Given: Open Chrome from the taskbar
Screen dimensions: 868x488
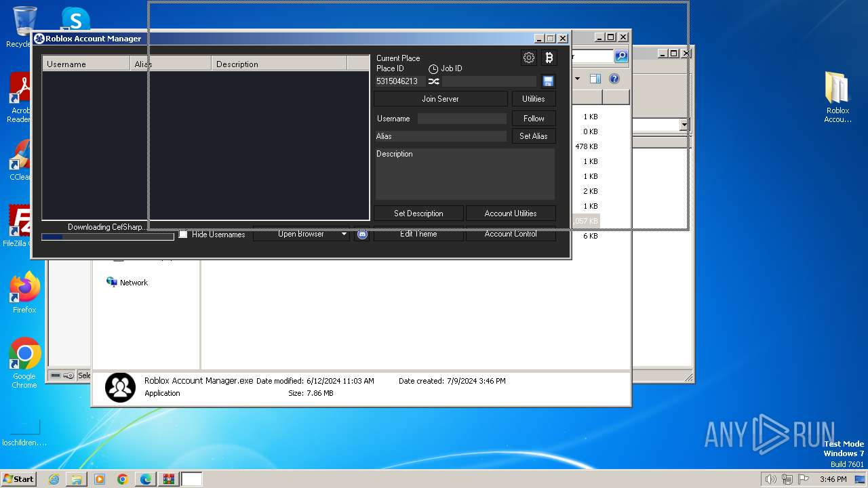Looking at the screenshot, I should click(123, 479).
